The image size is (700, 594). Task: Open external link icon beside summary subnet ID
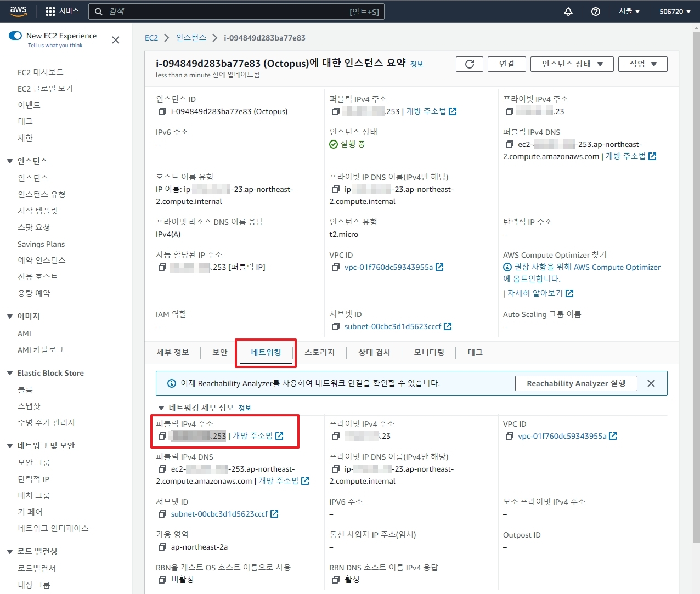point(448,326)
